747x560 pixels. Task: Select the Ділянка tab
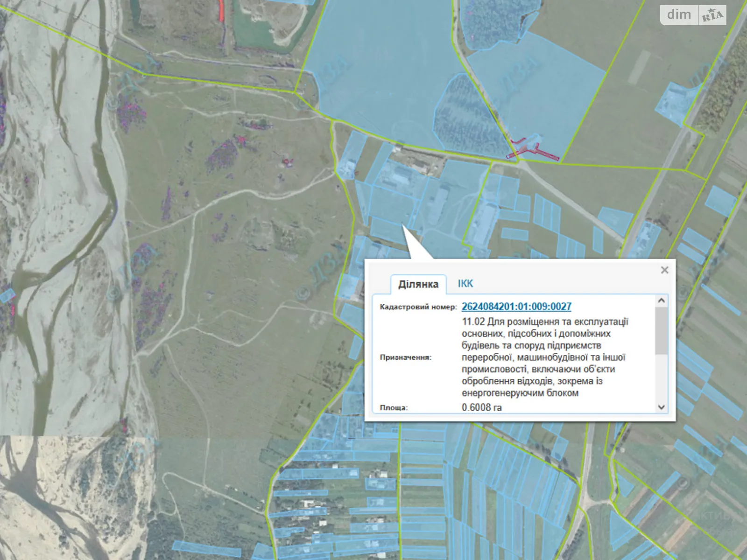(418, 284)
